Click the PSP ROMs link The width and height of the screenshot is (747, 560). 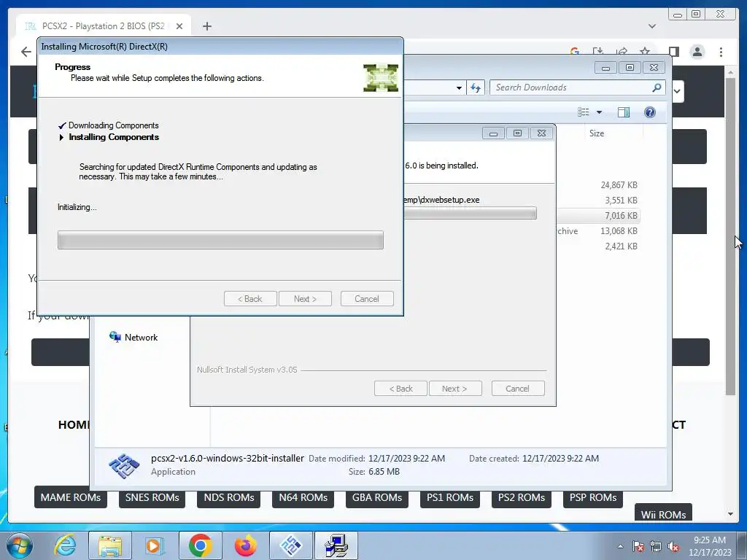tap(592, 497)
